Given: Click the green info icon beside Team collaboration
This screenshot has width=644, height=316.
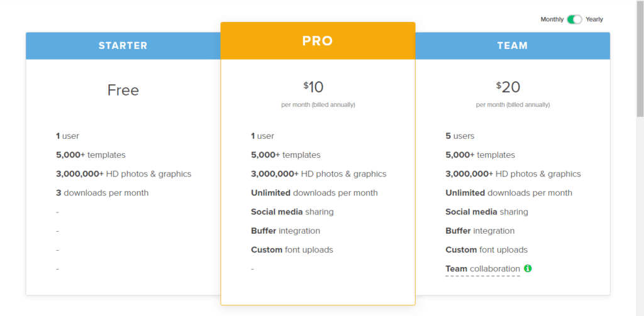Looking at the screenshot, I should (528, 268).
